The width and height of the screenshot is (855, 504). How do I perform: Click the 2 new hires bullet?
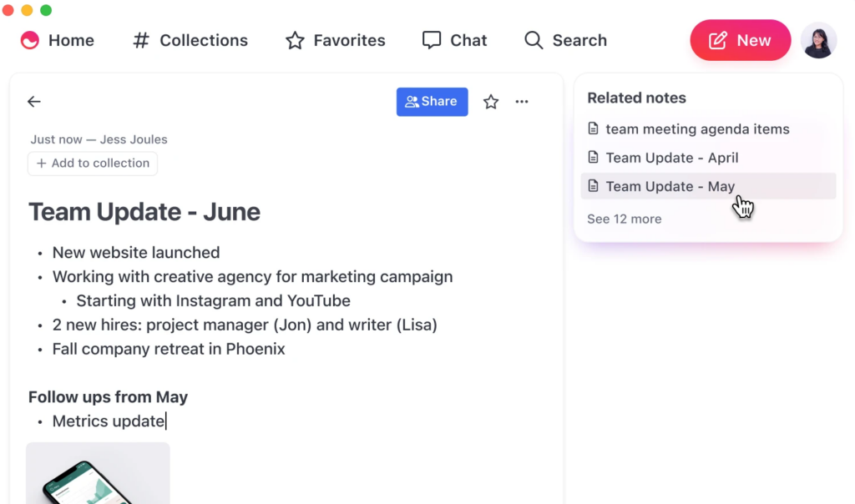[245, 325]
